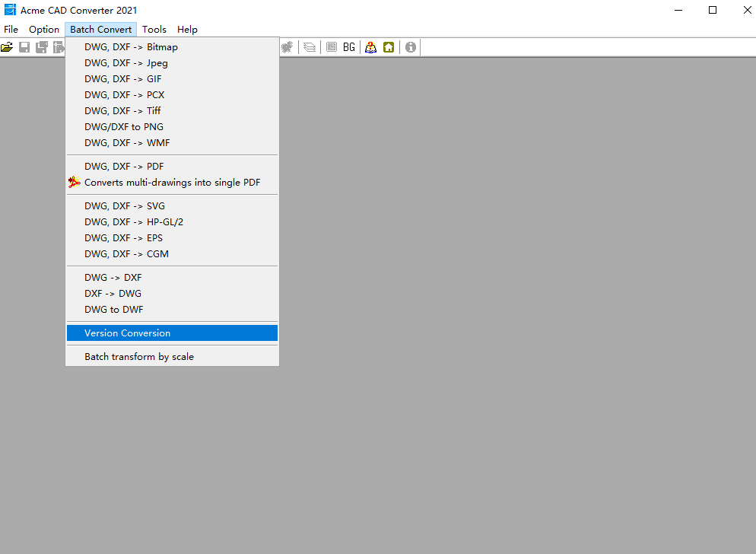
Task: Open the Tools menu
Action: click(x=154, y=30)
